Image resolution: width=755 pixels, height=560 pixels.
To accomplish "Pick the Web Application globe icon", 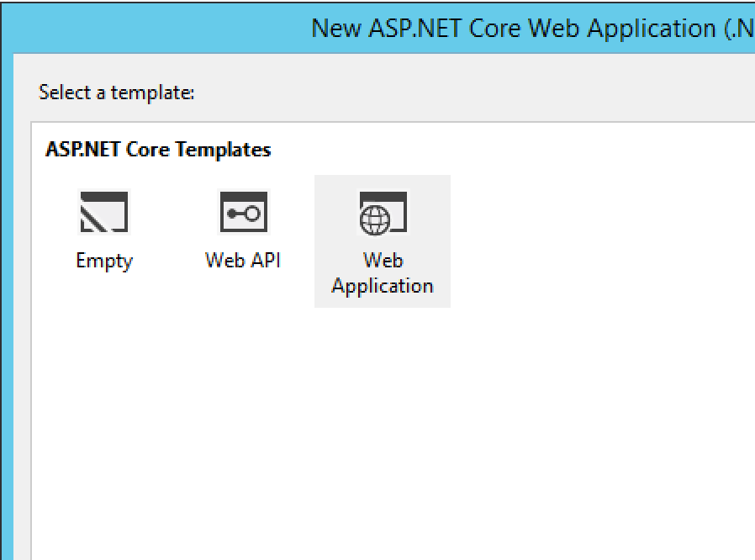I will tap(383, 213).
